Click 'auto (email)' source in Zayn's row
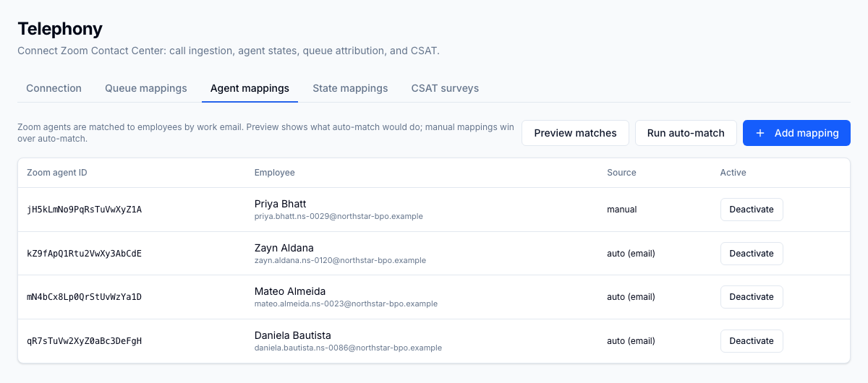The image size is (868, 383). pyautogui.click(x=631, y=254)
